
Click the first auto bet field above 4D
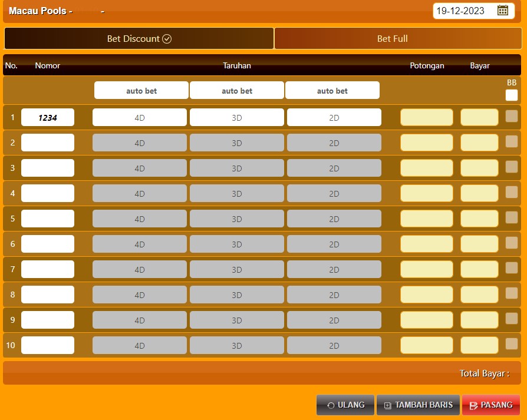pos(141,91)
